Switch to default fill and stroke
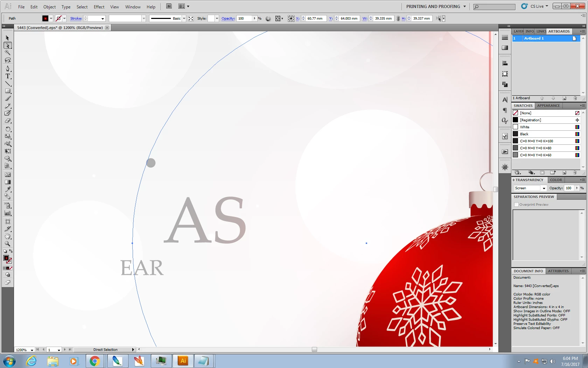The image size is (588, 368). 5,251
